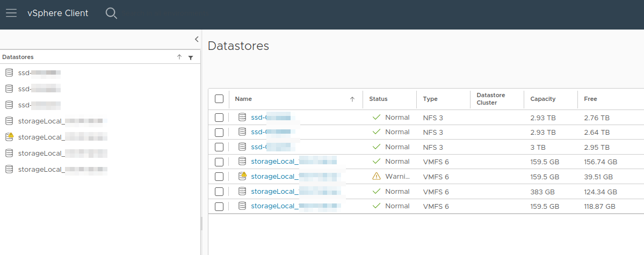Image resolution: width=644 pixels, height=255 pixels.
Task: Click Normal checkmark in 156.74 GB free row
Action: [x=377, y=162]
